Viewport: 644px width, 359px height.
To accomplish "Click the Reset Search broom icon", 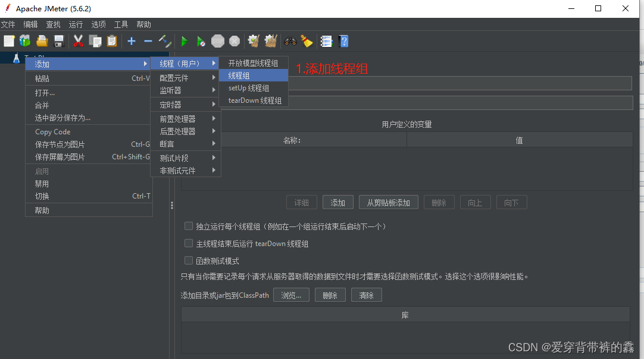I will pos(307,41).
